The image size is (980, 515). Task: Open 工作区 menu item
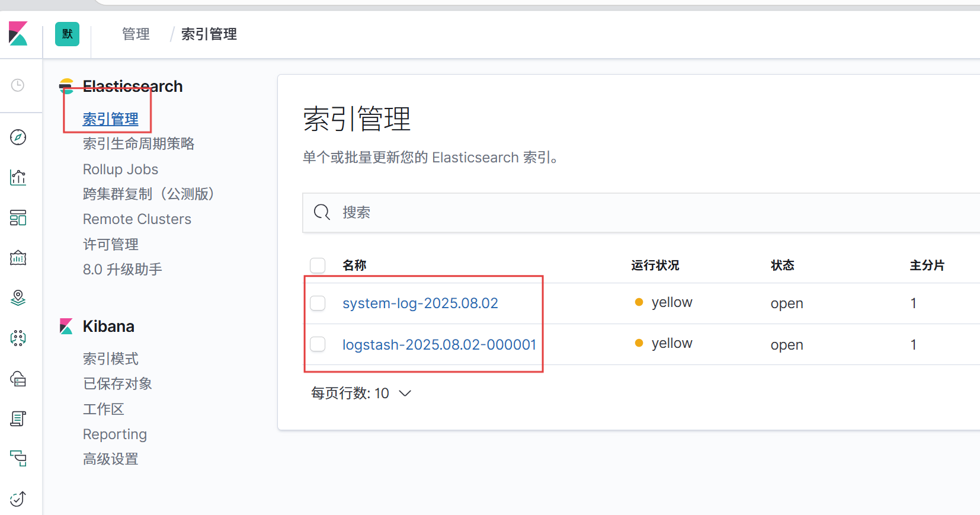[104, 409]
